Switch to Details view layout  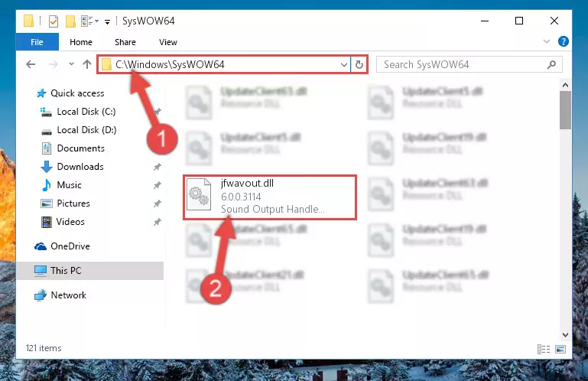click(x=544, y=350)
